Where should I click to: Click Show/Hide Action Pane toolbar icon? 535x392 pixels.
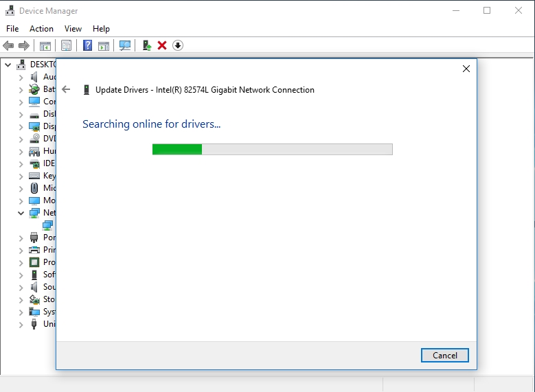[x=104, y=45]
